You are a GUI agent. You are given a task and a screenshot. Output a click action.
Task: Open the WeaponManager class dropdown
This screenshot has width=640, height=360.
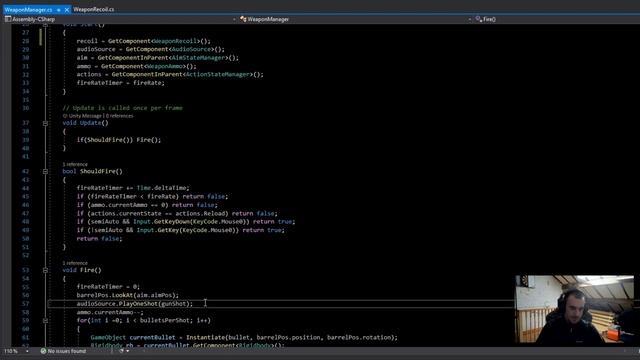tap(355, 19)
